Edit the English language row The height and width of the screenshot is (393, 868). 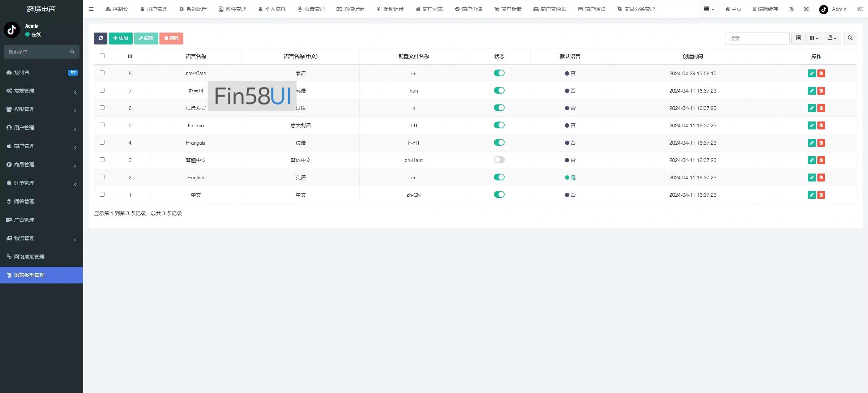point(812,178)
